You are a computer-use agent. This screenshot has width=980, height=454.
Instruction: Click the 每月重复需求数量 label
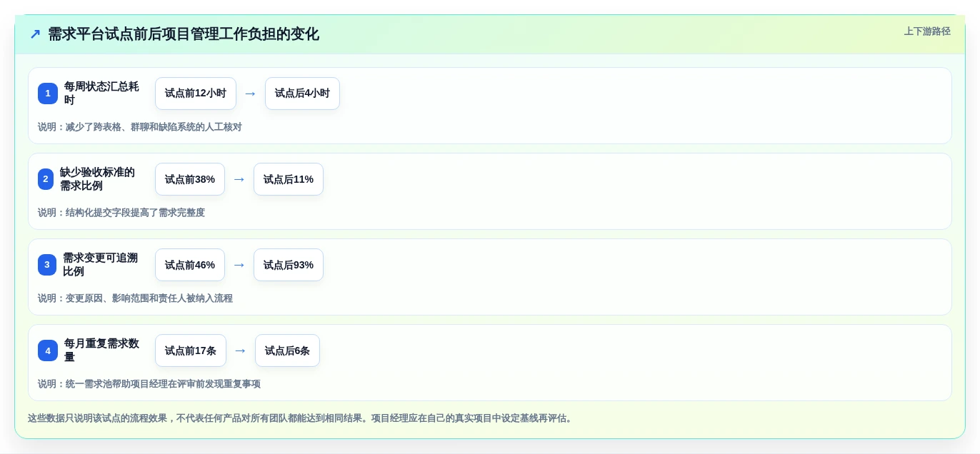tap(101, 350)
